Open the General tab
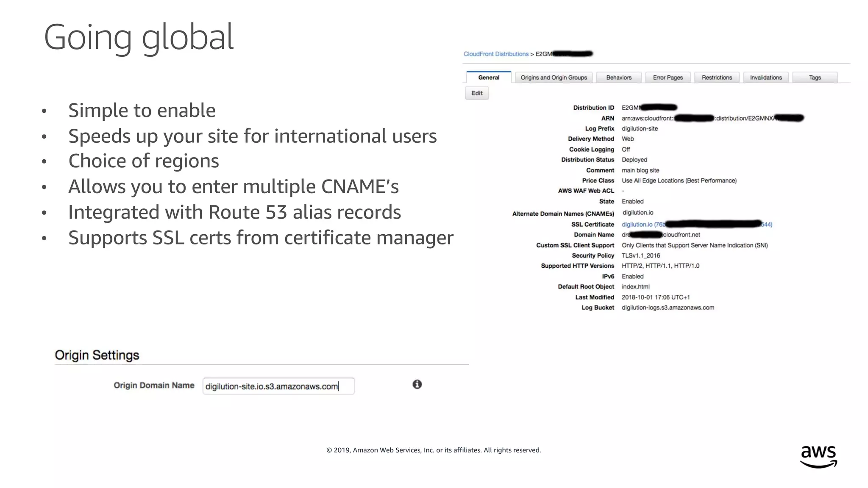This screenshot has height=488, width=868. click(489, 78)
